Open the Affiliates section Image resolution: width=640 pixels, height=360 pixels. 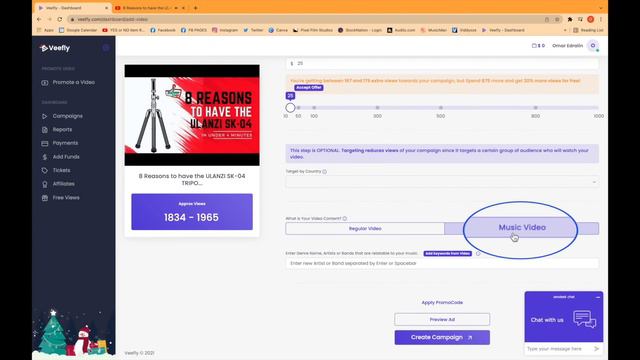tap(63, 184)
